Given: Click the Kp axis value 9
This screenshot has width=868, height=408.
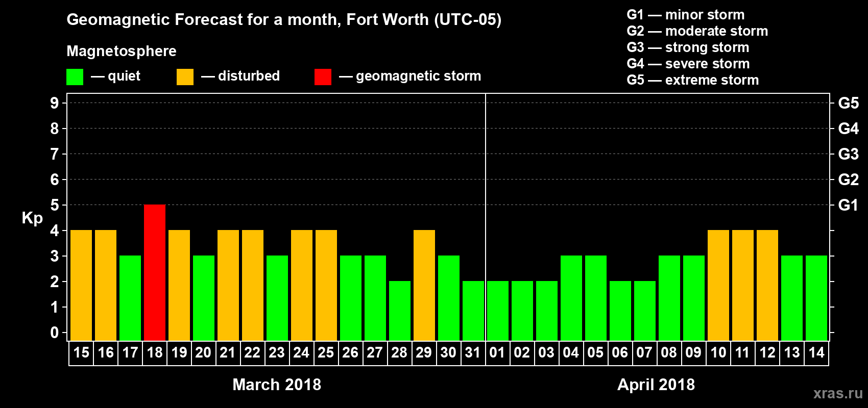Looking at the screenshot, I should click(x=55, y=103).
